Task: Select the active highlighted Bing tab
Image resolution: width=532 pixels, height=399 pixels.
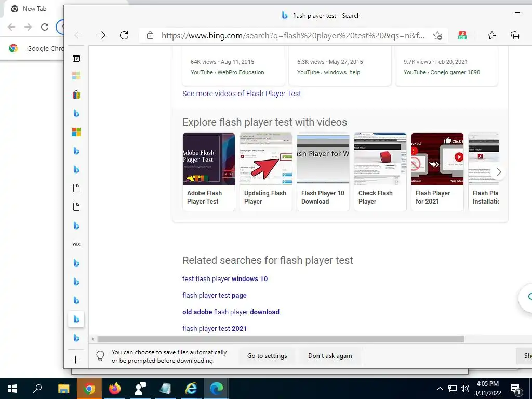Action: coord(76,319)
